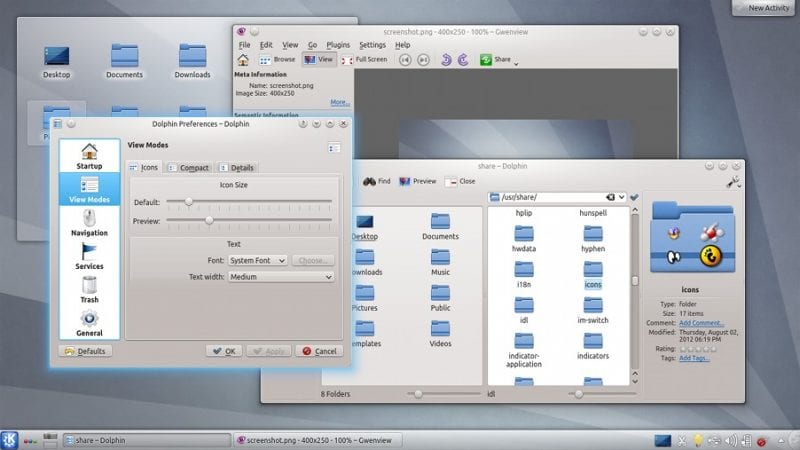This screenshot has height=450, width=800.
Task: Click Add Comment... link in info panel
Action: tap(701, 323)
